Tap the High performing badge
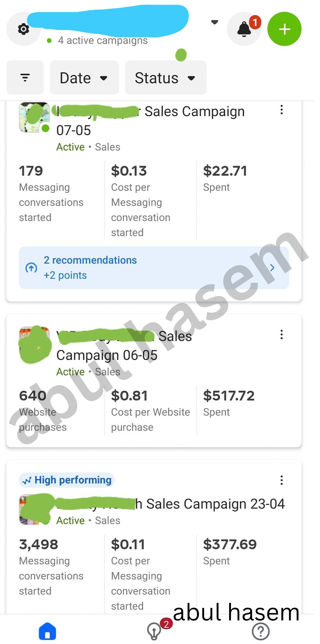 point(67,480)
